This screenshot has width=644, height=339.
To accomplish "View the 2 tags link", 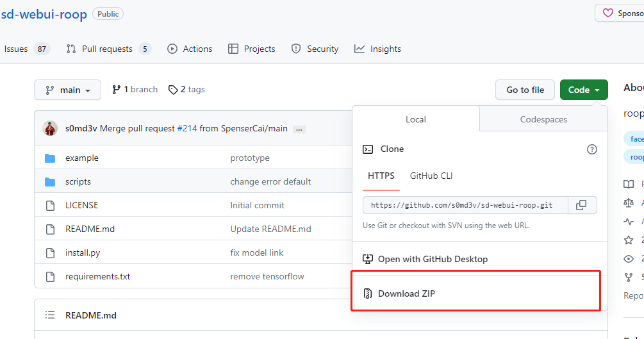I will click(x=186, y=90).
